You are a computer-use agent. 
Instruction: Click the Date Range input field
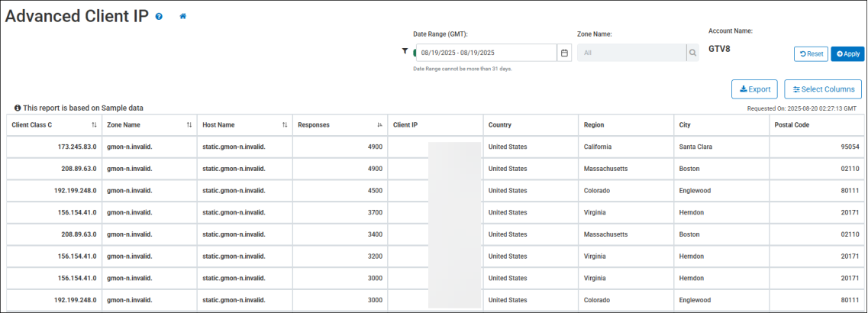[x=485, y=53]
